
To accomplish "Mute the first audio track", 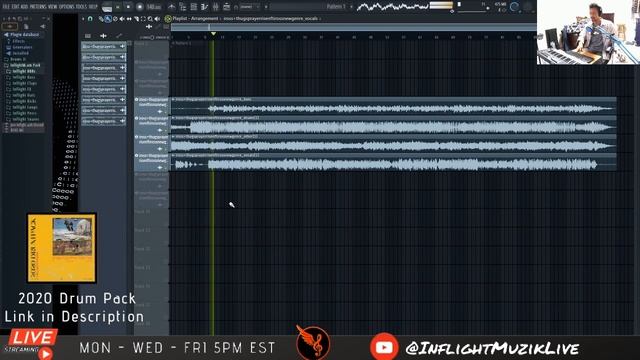I will point(136,99).
